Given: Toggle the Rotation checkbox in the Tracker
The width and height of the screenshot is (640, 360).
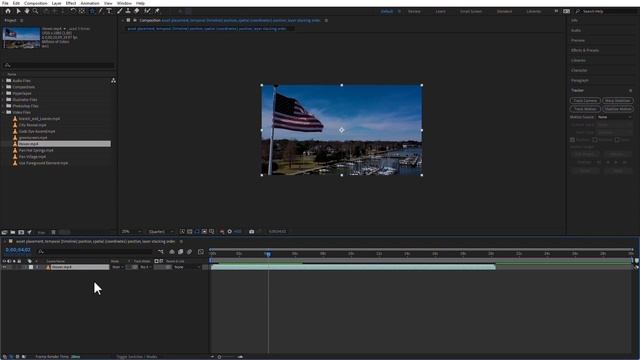Looking at the screenshot, I should (595, 140).
